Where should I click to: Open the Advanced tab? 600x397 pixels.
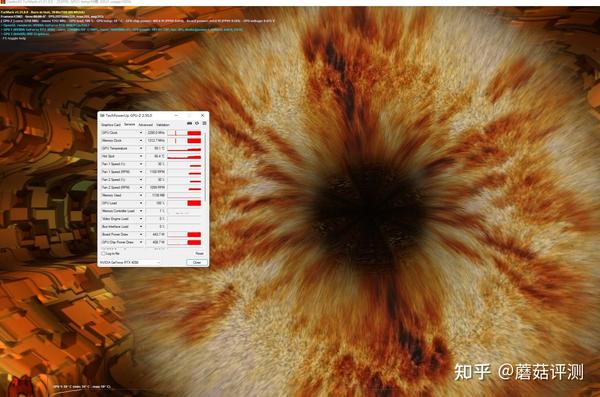tap(145, 125)
